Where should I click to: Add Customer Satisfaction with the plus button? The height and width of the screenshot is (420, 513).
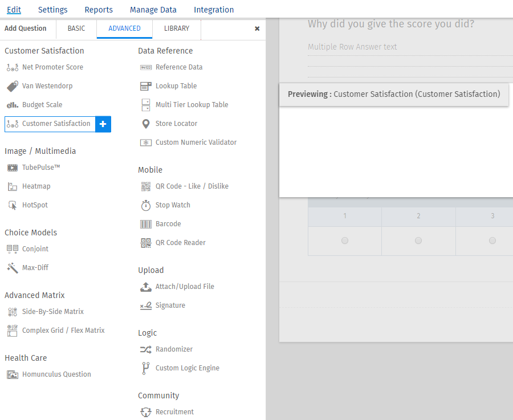click(x=103, y=124)
